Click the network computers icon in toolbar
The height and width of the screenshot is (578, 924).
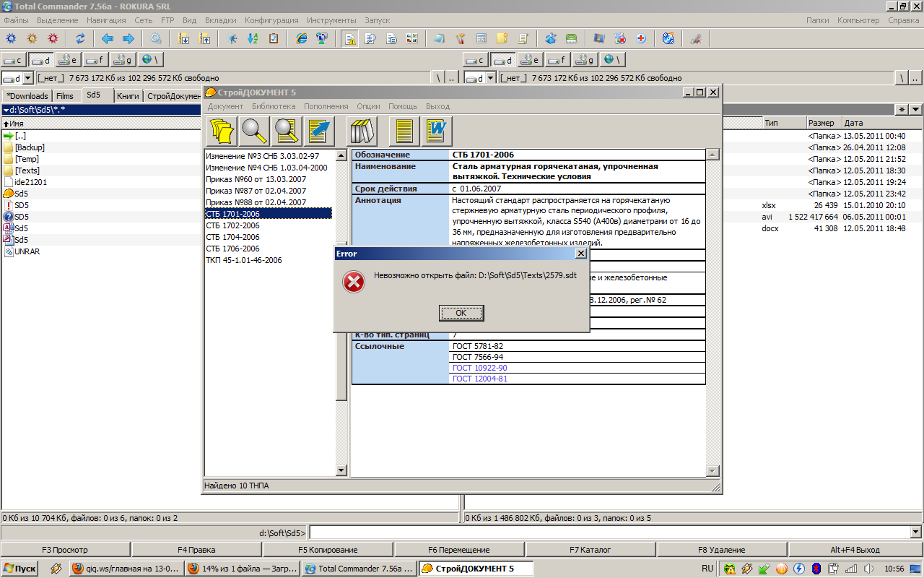(322, 38)
